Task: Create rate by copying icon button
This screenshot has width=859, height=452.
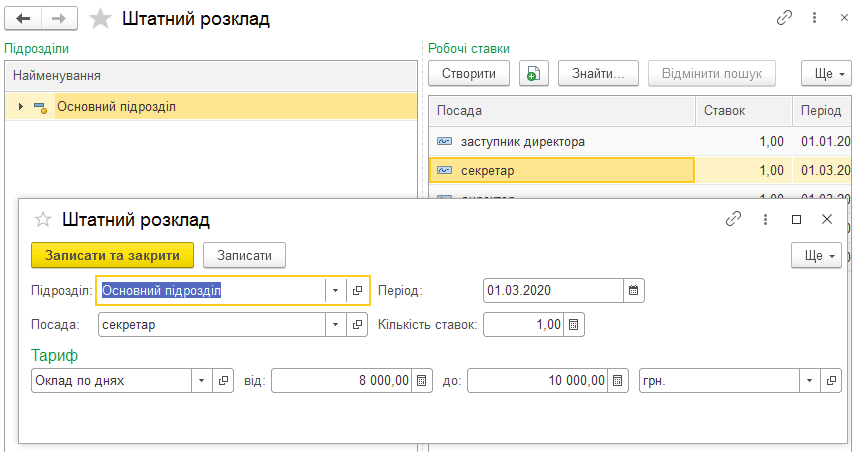Action: tap(534, 73)
